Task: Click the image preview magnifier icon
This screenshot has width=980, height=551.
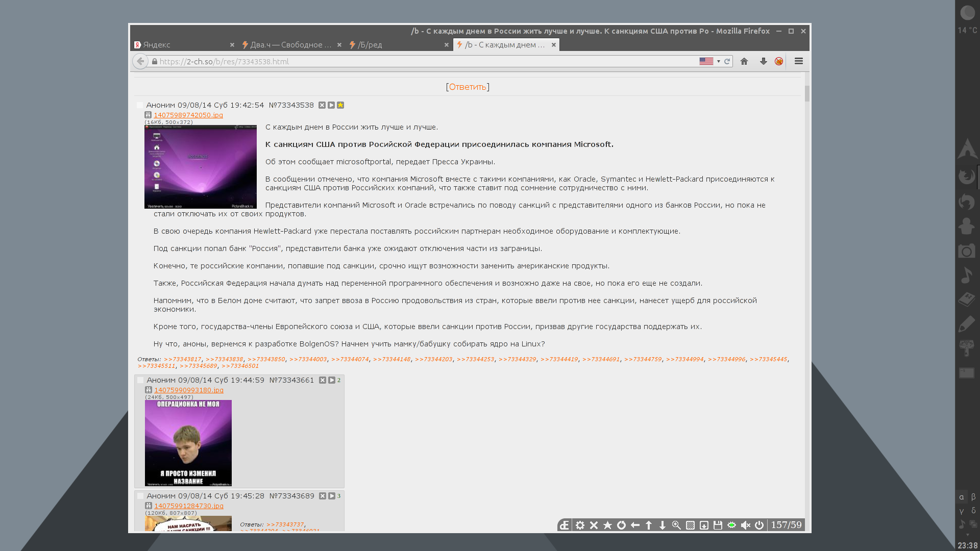Action: coord(676,525)
